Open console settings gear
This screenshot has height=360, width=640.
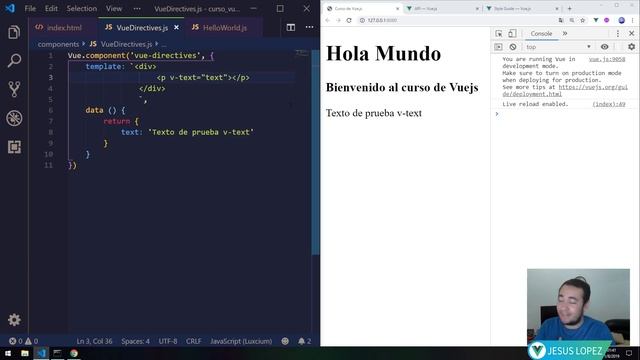[x=631, y=47]
